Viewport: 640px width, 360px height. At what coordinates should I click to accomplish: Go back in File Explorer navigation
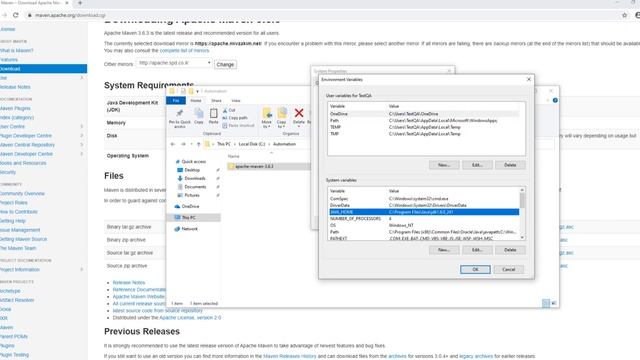173,144
